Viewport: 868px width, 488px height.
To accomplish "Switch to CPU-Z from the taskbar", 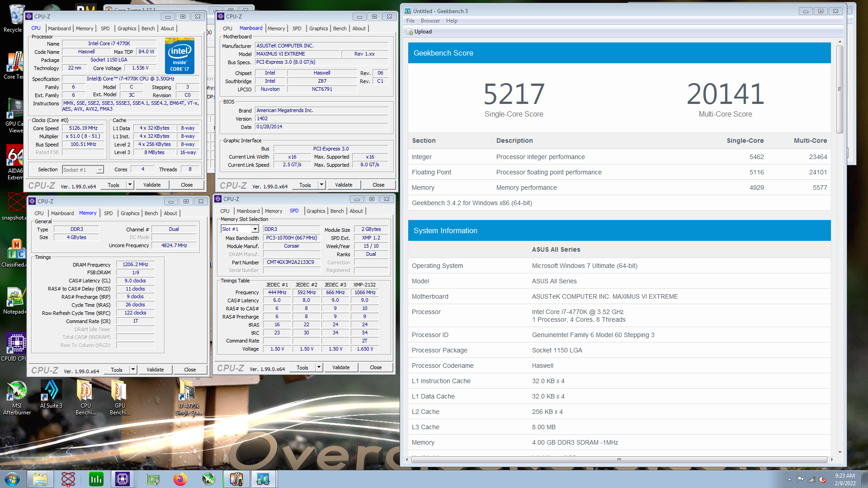I will (123, 479).
